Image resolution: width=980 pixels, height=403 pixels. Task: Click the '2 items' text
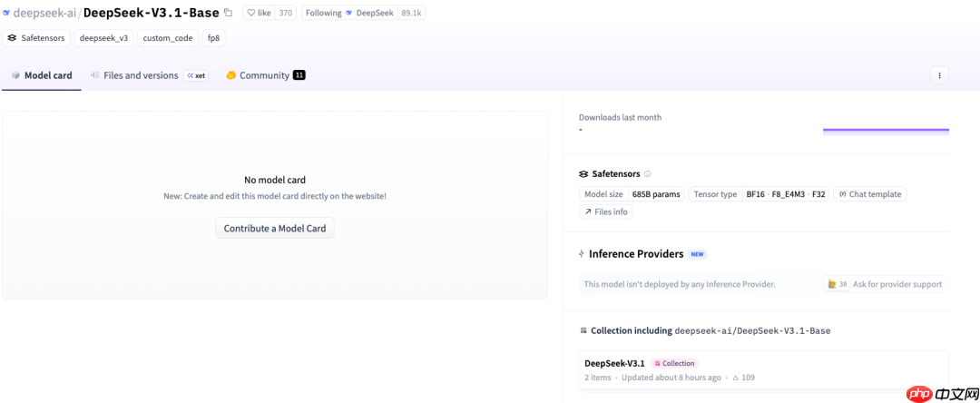tap(597, 378)
